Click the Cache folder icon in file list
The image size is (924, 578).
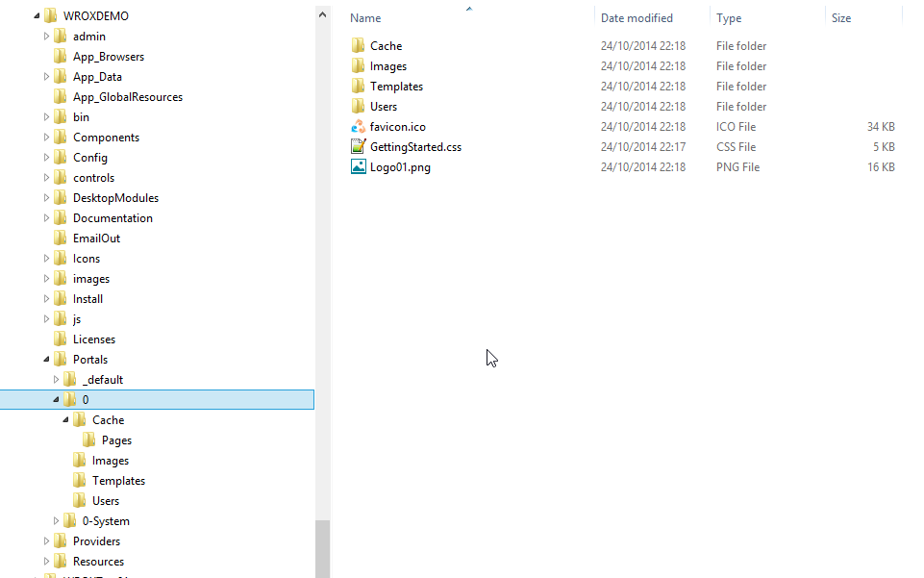[358, 45]
